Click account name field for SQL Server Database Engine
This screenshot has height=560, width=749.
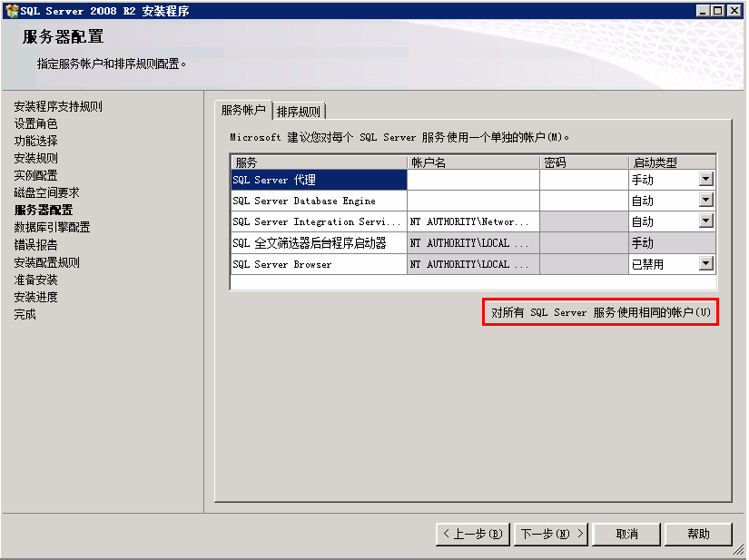point(473,201)
